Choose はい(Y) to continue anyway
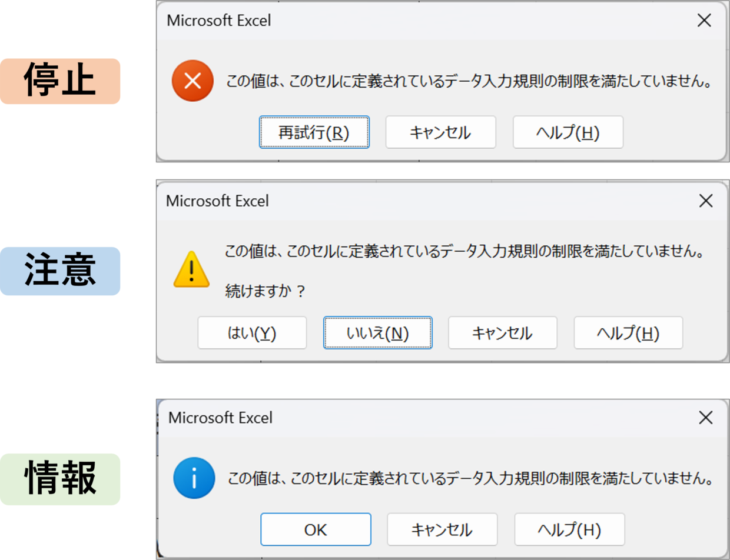This screenshot has height=560, width=730. tap(252, 333)
